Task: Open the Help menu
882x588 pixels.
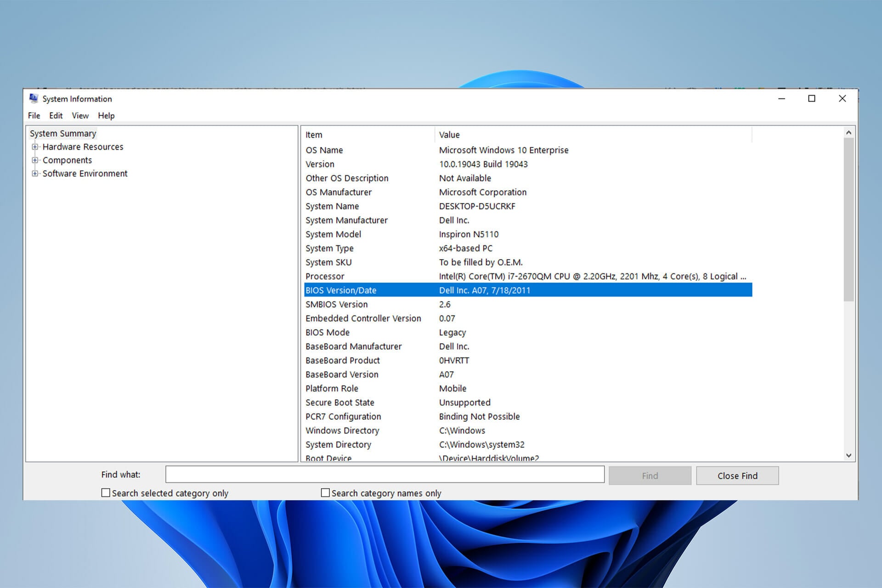Action: pos(106,116)
